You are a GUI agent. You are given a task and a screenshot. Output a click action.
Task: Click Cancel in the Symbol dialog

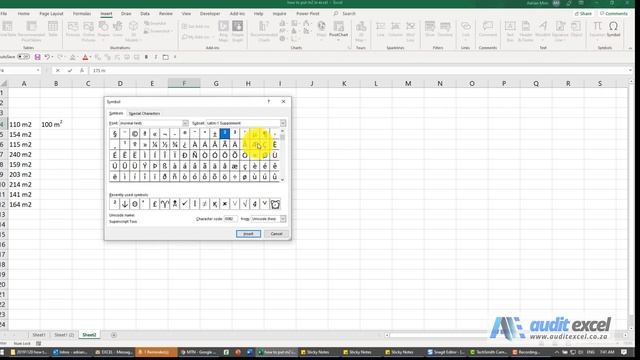[x=276, y=234]
